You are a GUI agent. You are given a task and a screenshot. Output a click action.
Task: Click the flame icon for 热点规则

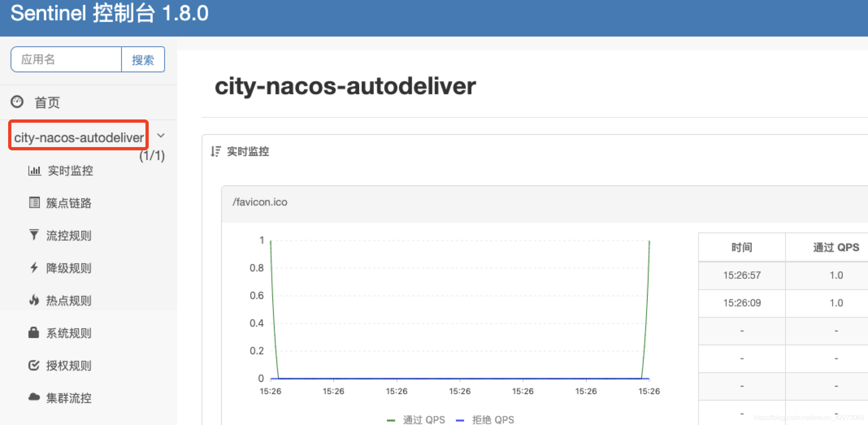click(x=34, y=300)
